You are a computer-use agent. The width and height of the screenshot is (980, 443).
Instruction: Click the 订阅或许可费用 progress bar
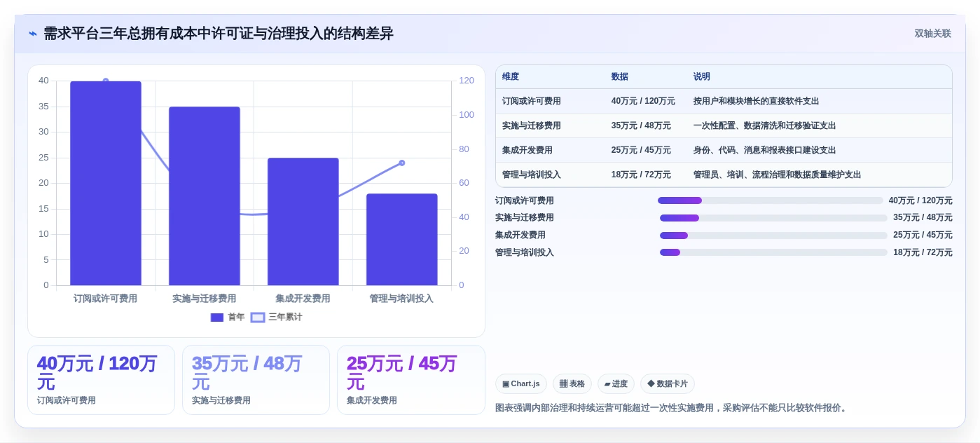(771, 200)
